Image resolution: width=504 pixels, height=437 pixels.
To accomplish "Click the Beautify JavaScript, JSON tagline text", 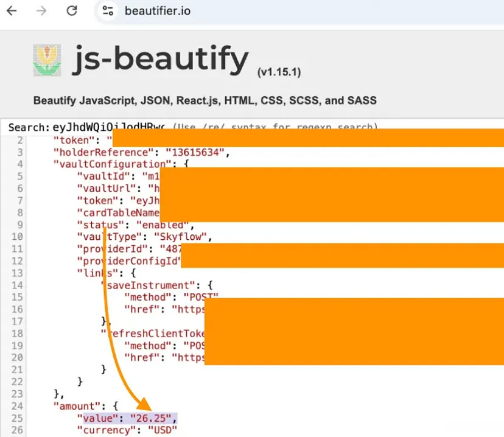I will coord(205,100).
